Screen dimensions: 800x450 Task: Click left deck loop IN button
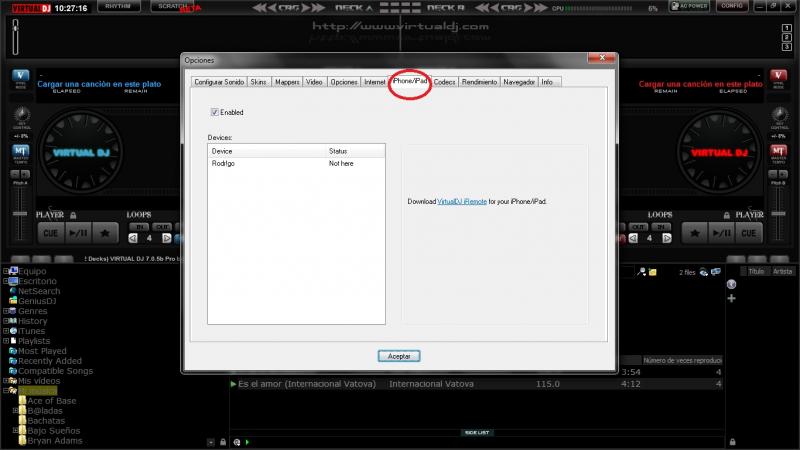tap(139, 227)
